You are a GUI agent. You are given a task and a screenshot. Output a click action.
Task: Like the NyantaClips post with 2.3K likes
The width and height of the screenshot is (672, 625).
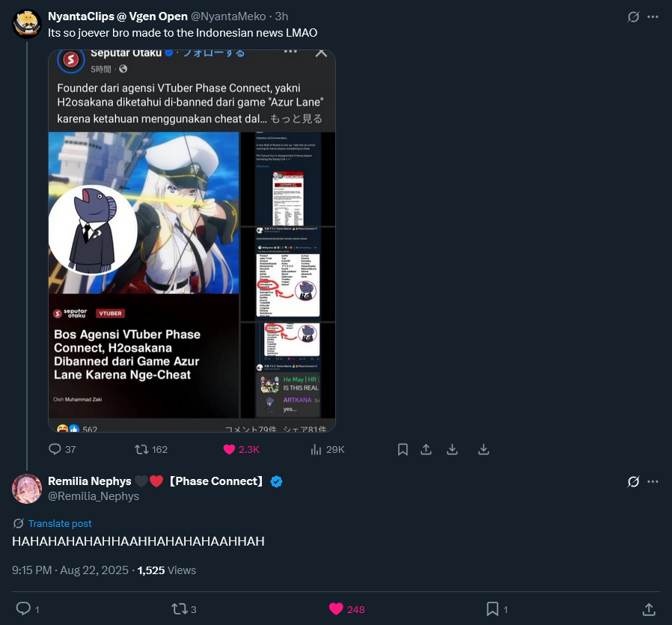[229, 449]
